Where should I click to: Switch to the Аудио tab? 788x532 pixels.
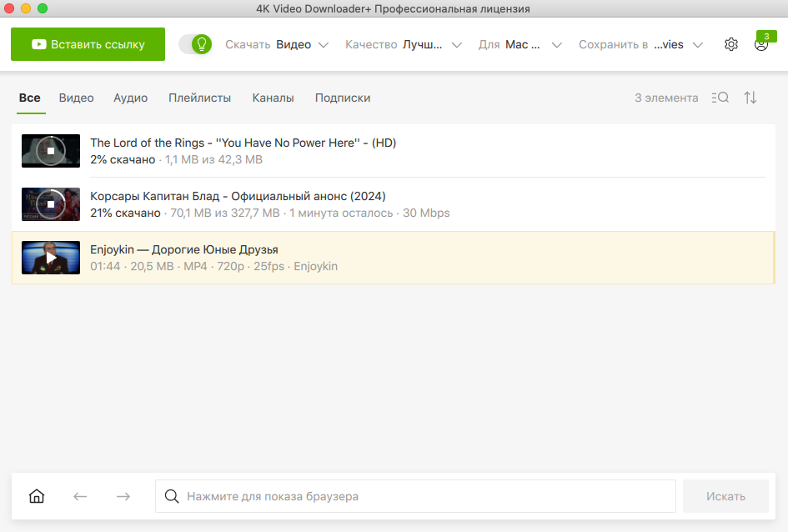point(130,98)
